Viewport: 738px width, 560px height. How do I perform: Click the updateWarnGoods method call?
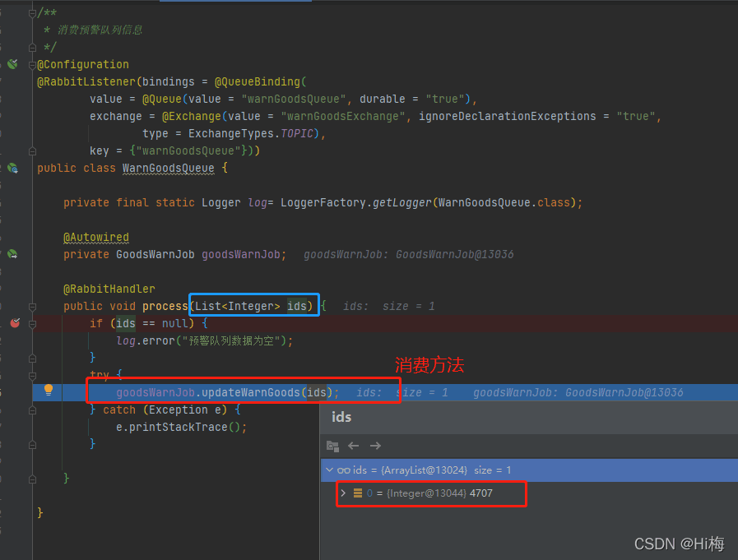(251, 392)
